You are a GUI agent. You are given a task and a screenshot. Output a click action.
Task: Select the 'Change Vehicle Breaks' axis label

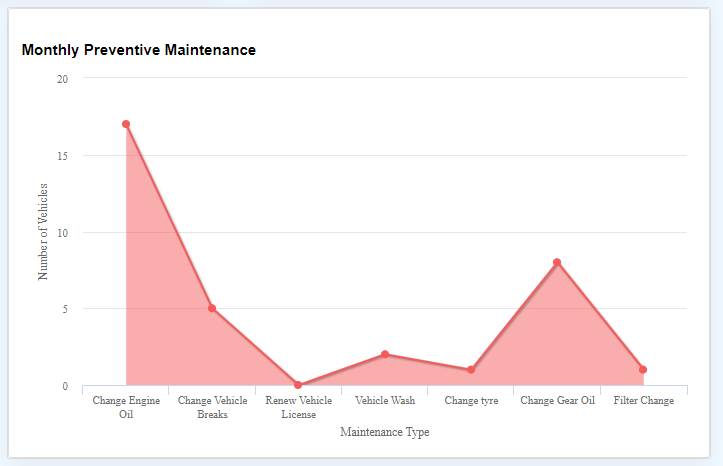point(212,406)
